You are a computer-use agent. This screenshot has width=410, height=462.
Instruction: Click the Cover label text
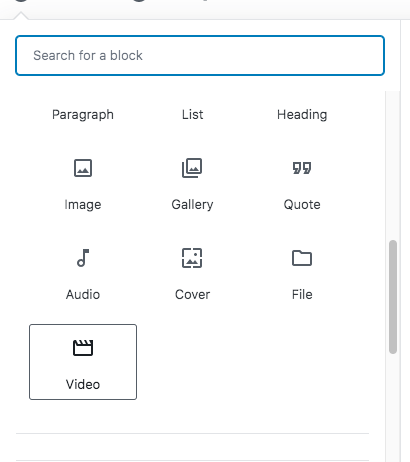tap(192, 295)
